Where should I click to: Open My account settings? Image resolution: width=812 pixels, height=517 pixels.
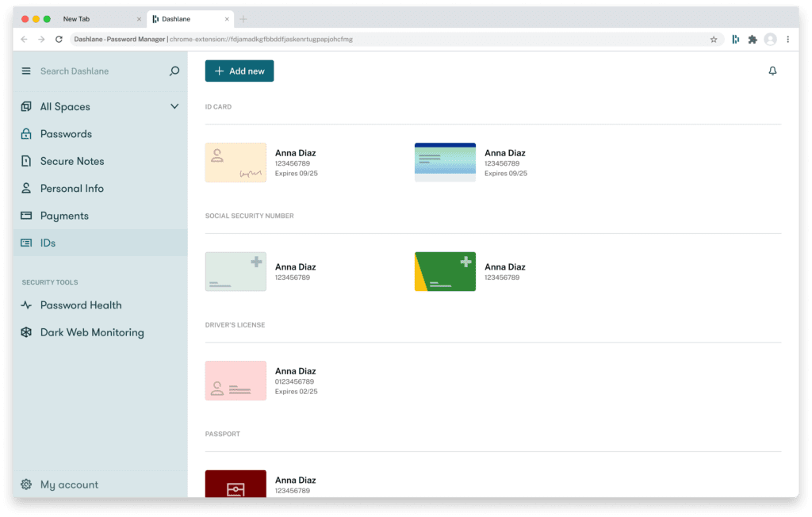69,484
